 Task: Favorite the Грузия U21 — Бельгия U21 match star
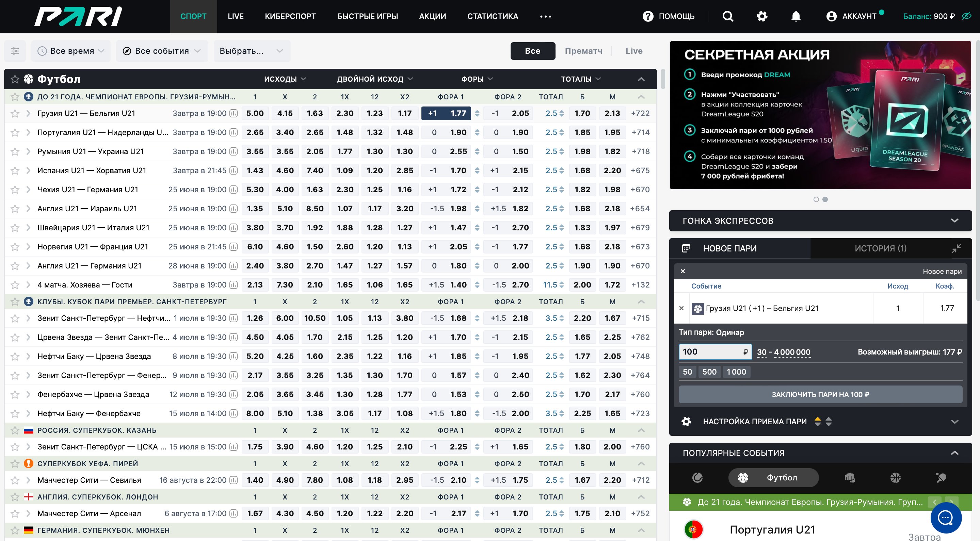pyautogui.click(x=15, y=113)
